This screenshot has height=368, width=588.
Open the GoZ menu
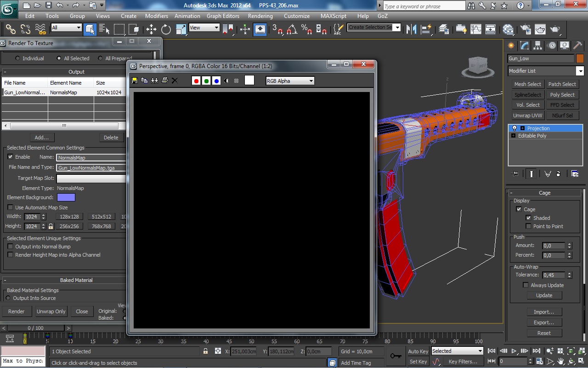point(383,16)
